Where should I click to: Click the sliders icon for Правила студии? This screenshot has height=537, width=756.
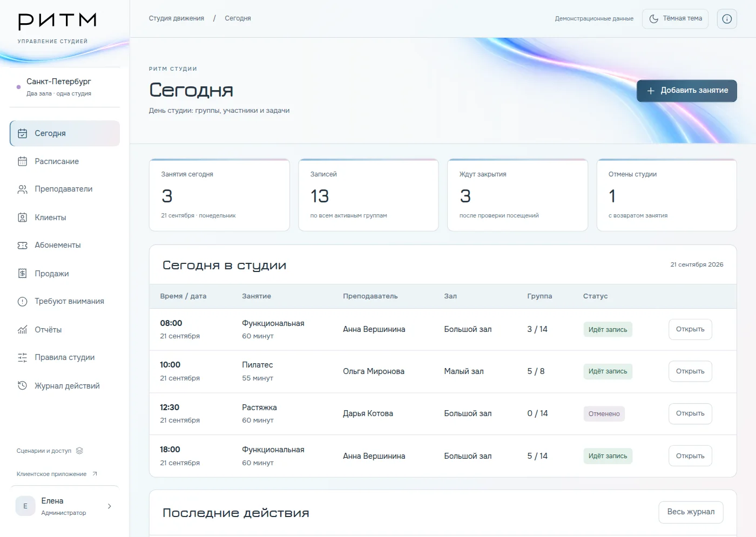(x=22, y=357)
